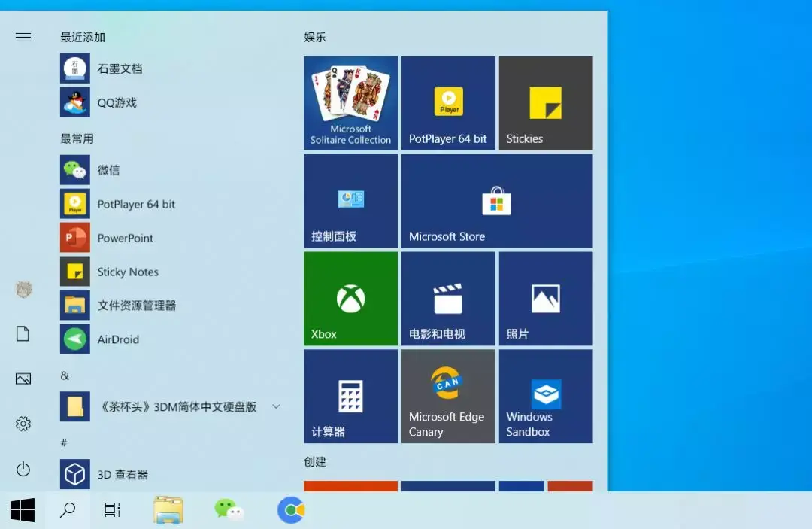Open the Stickies tile
The height and width of the screenshot is (529, 812).
pyautogui.click(x=546, y=103)
